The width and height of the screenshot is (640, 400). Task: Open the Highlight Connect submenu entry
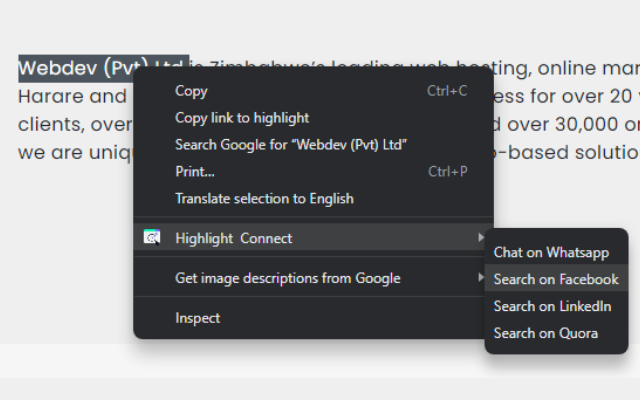click(x=313, y=237)
